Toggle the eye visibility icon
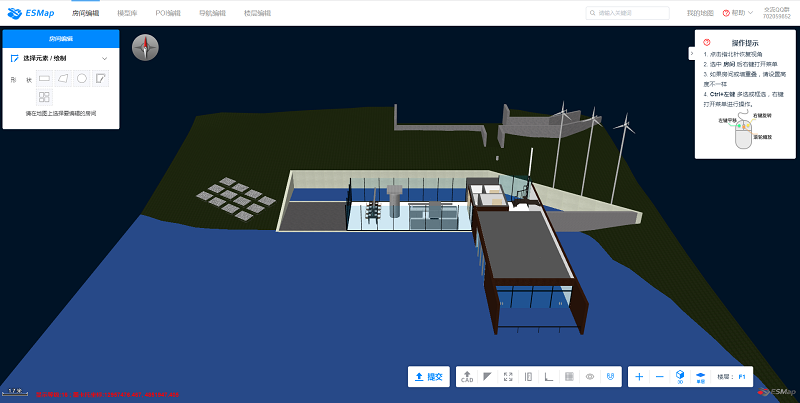Screen dimensions: 800x403 [590, 377]
